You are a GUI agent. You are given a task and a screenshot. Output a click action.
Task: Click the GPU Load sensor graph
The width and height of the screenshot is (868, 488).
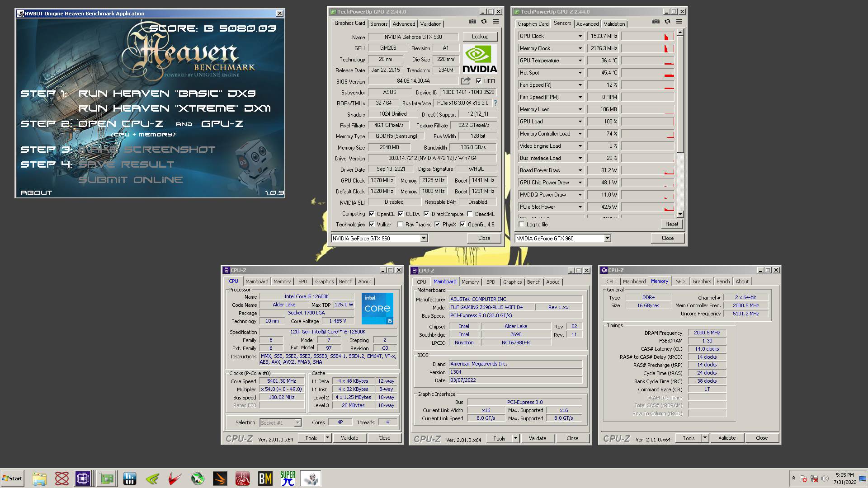(x=647, y=122)
